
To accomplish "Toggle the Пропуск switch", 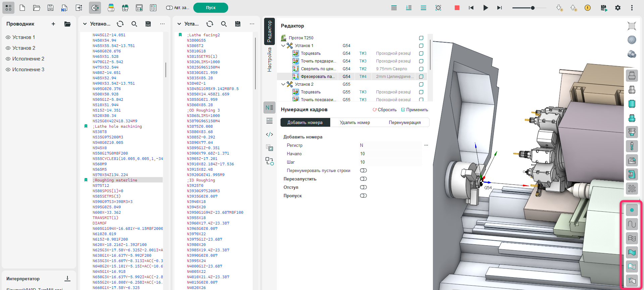I will coord(363,196).
